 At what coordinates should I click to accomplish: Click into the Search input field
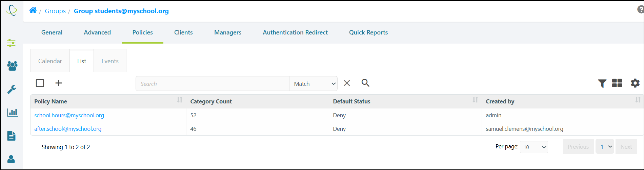213,83
